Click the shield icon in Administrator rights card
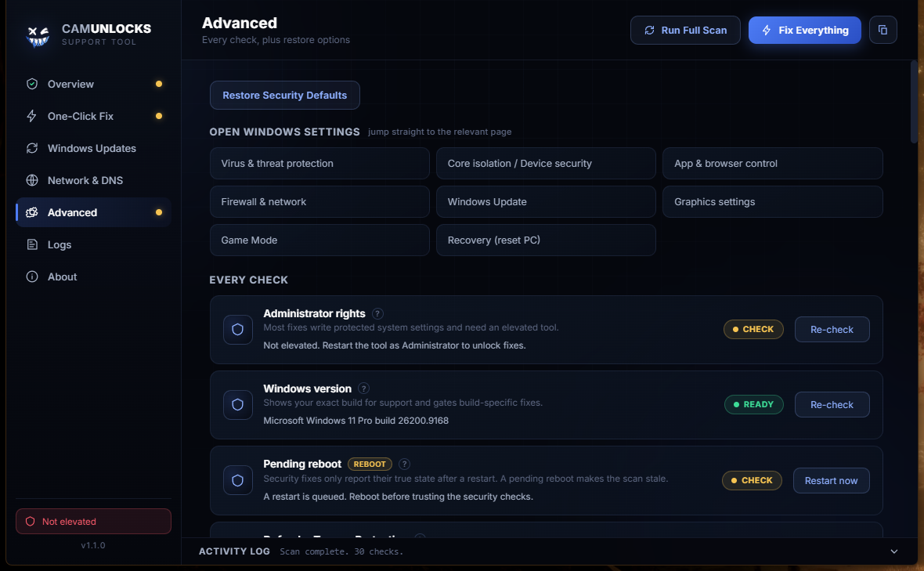924x571 pixels. click(x=237, y=330)
